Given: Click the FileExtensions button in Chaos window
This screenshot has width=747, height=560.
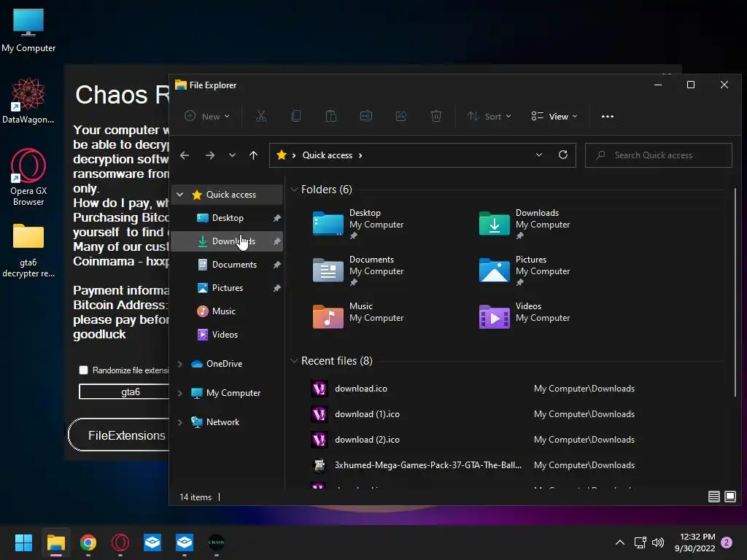Looking at the screenshot, I should 119,435.
